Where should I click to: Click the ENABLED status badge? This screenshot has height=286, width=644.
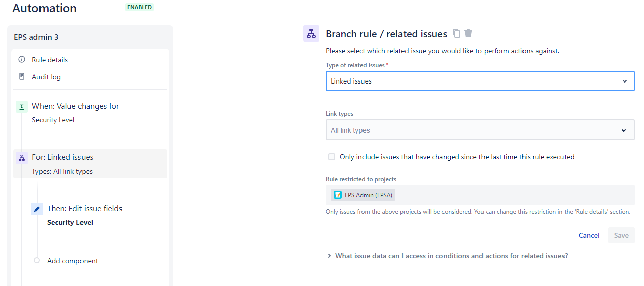[139, 8]
